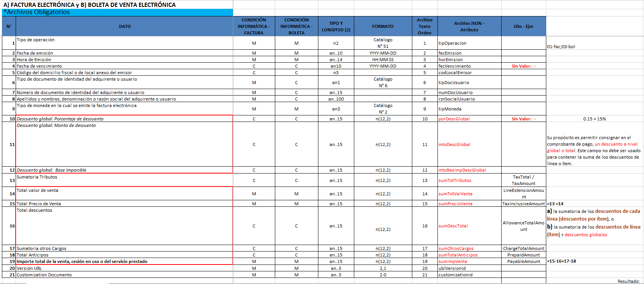Image resolution: width=644 pixels, height=284 pixels.
Task: Click the 'Total descuentos' cell
Action: [x=124, y=226]
